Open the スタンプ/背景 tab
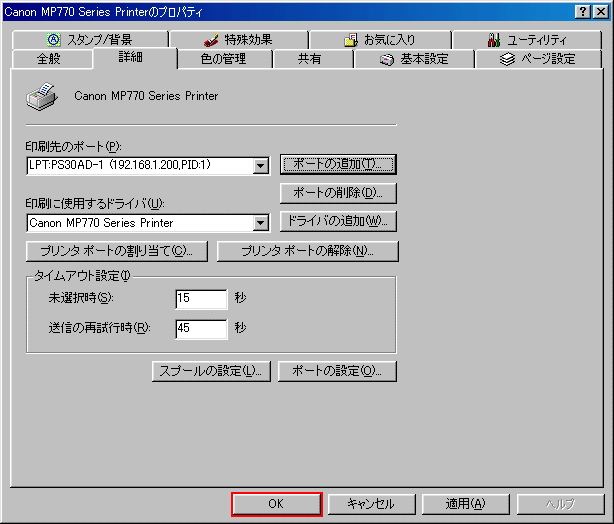The image size is (614, 524). coord(90,40)
